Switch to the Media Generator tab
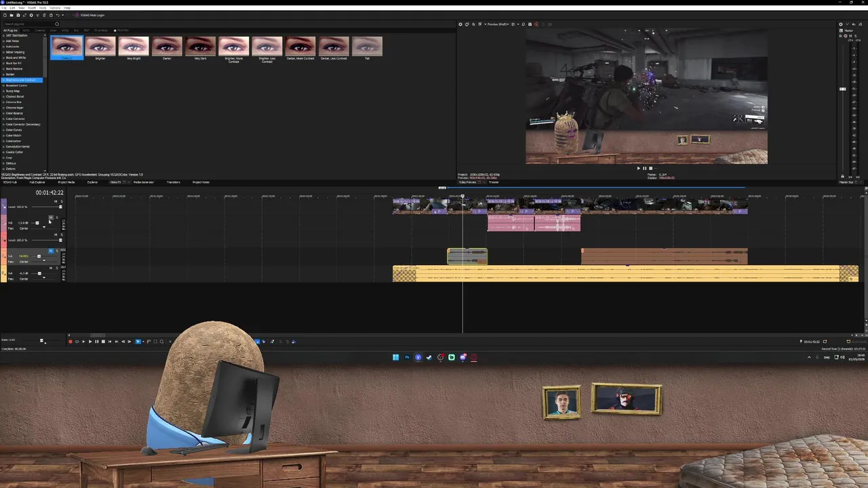Image resolution: width=868 pixels, height=488 pixels. [x=143, y=182]
